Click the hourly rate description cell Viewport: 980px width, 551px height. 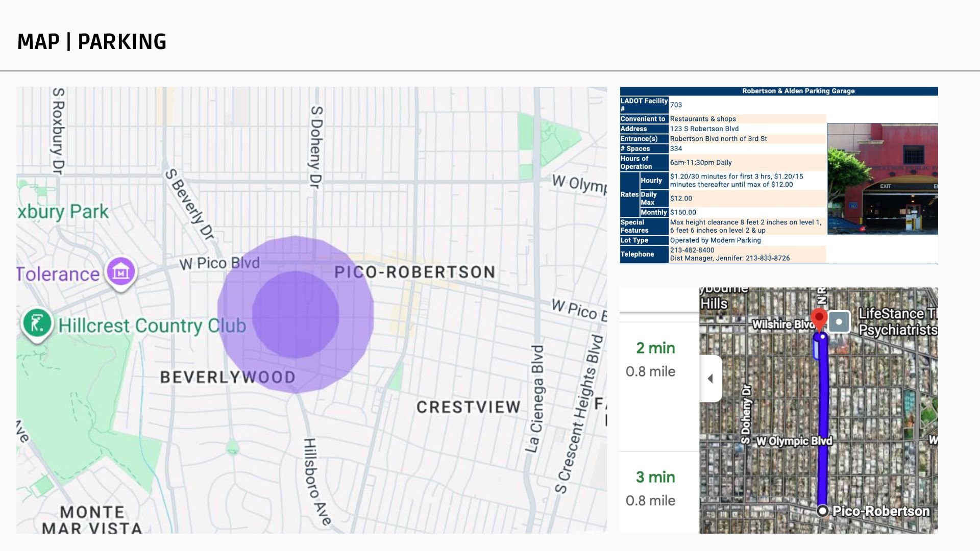coord(747,181)
